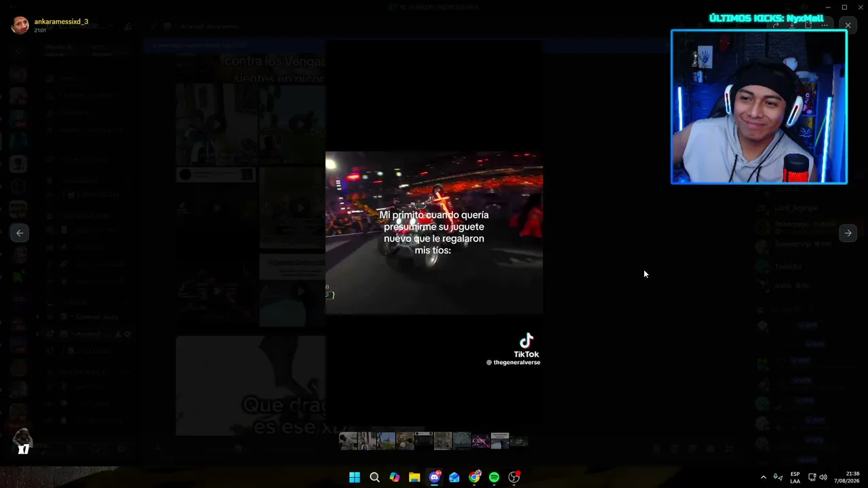This screenshot has width=868, height=488.
Task: Select the tenth (last) thumbnail in the strip
Action: (x=519, y=441)
